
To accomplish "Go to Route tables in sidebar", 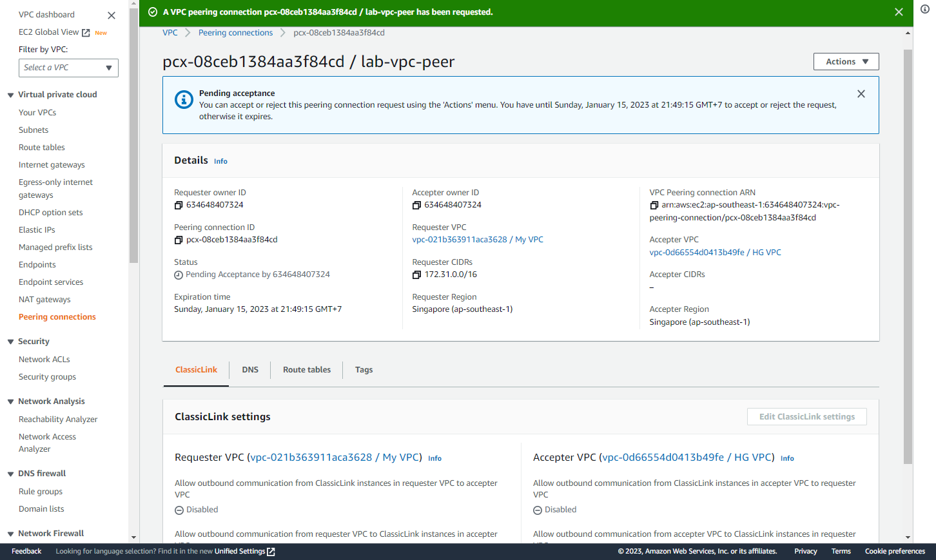I will [x=42, y=148].
